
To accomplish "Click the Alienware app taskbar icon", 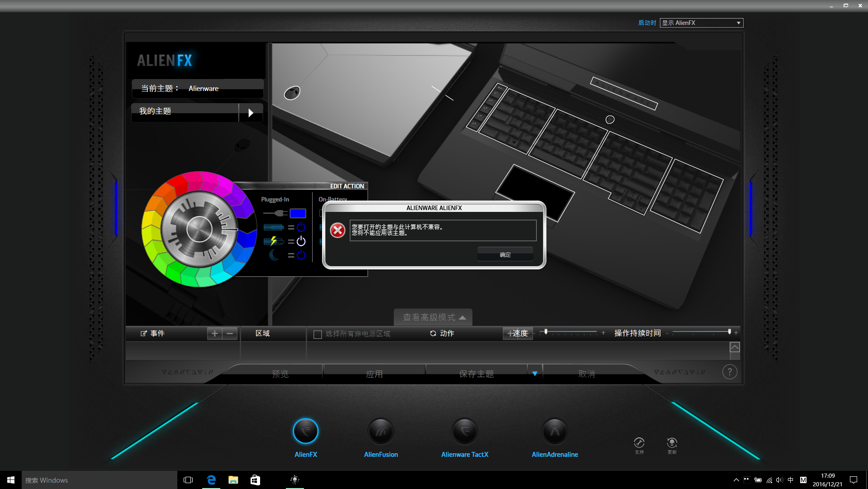I will click(295, 480).
